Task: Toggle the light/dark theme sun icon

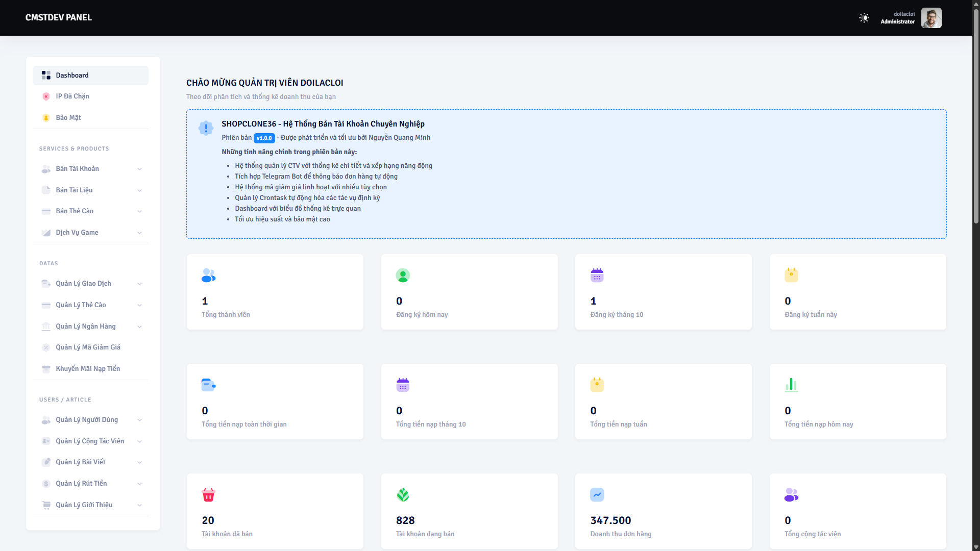Action: tap(864, 18)
